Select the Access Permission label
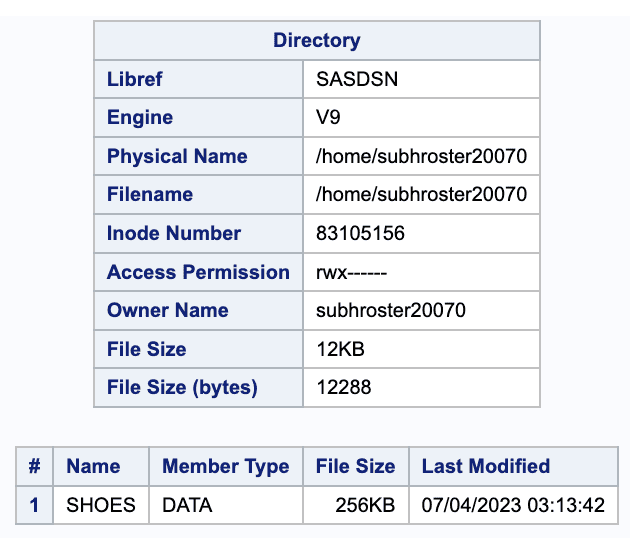Viewport: 630px width, 538px height. click(x=198, y=272)
